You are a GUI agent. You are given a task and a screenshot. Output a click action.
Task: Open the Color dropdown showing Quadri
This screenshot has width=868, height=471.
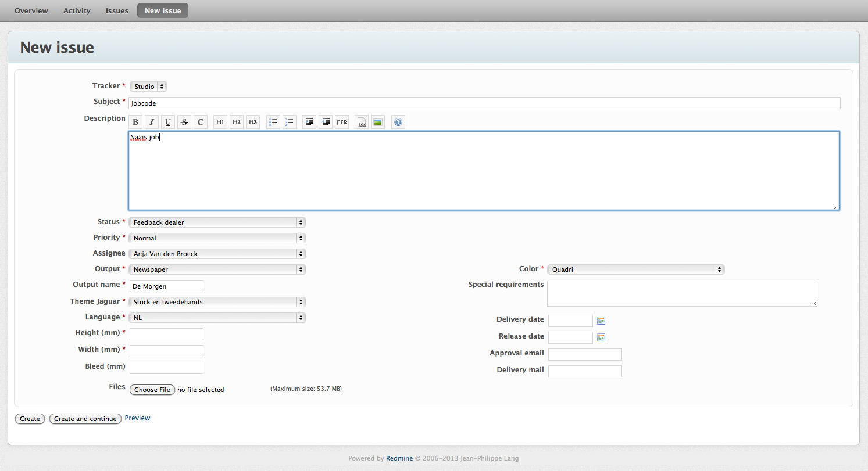[636, 269]
